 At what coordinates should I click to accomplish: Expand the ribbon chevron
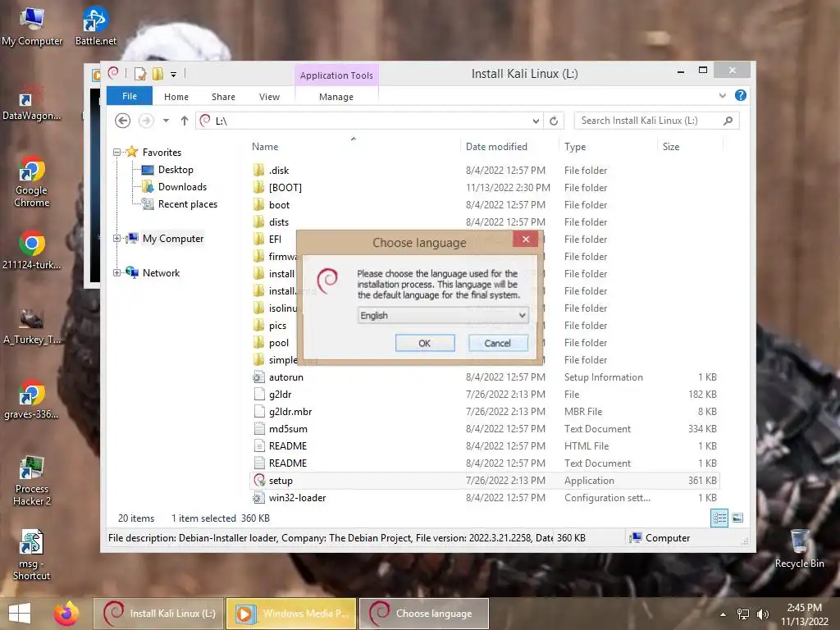tap(723, 95)
